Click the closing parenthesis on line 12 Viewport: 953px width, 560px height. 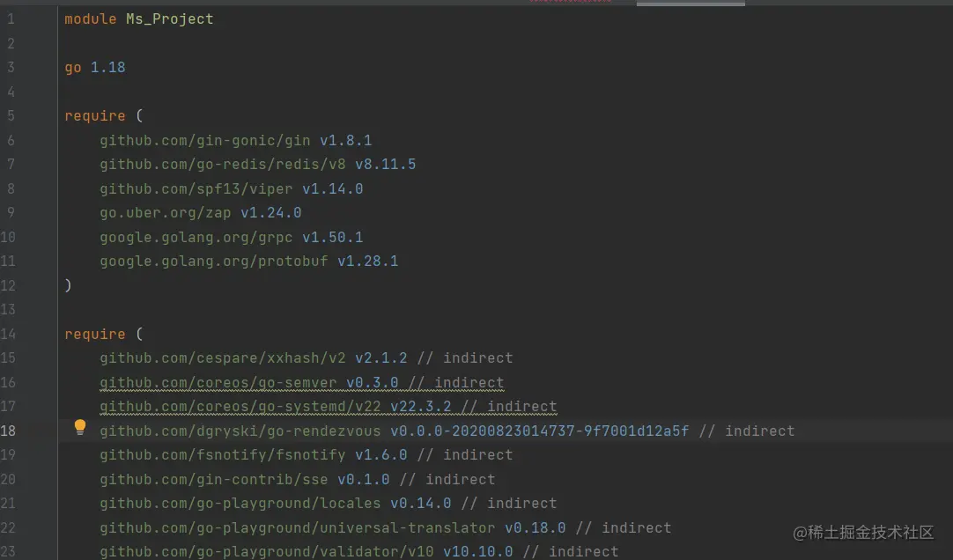pyautogui.click(x=68, y=285)
